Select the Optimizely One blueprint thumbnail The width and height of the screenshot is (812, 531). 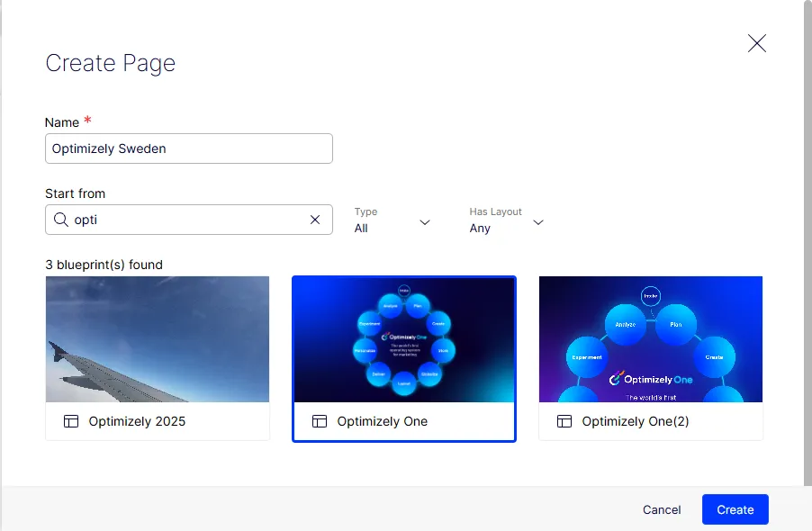[404, 339]
